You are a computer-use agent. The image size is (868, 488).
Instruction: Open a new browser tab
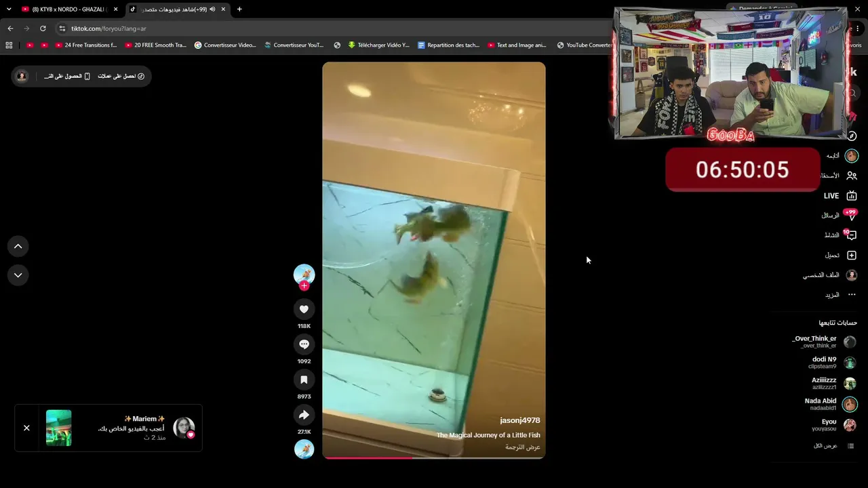(239, 9)
